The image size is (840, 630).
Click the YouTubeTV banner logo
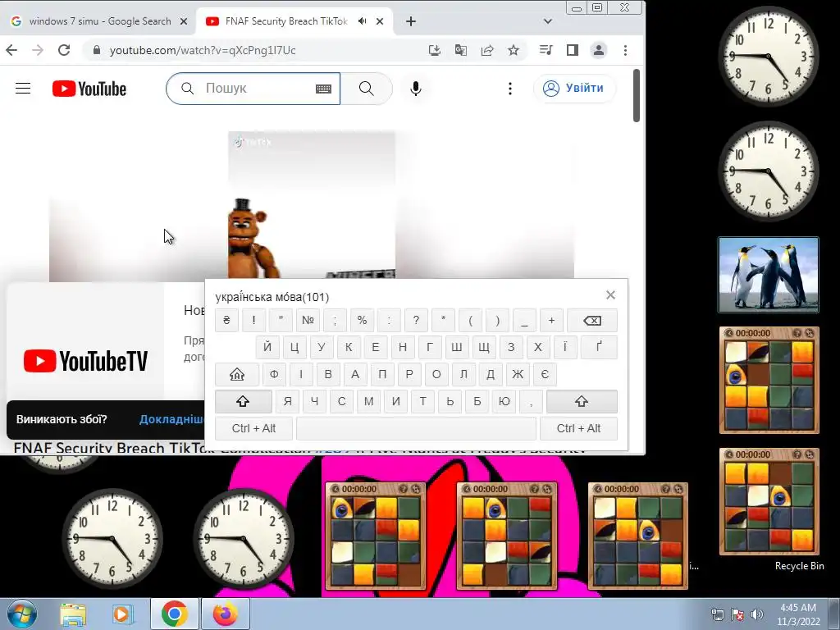85,361
